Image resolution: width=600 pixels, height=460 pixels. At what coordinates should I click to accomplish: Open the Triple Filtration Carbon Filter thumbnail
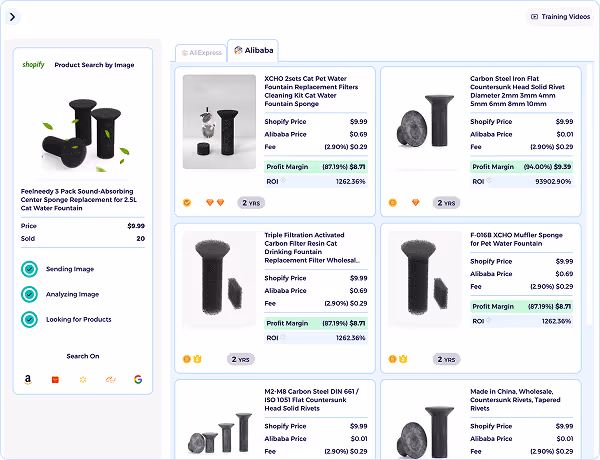click(219, 279)
